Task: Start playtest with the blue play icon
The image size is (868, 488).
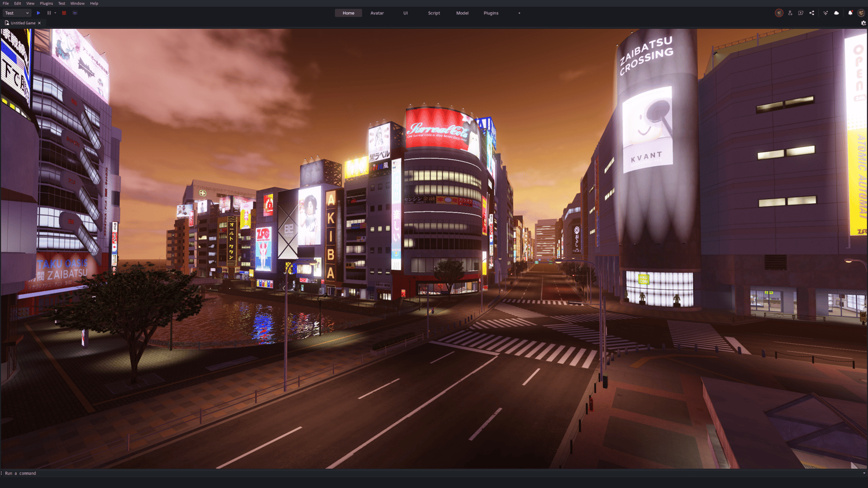Action: (x=39, y=13)
